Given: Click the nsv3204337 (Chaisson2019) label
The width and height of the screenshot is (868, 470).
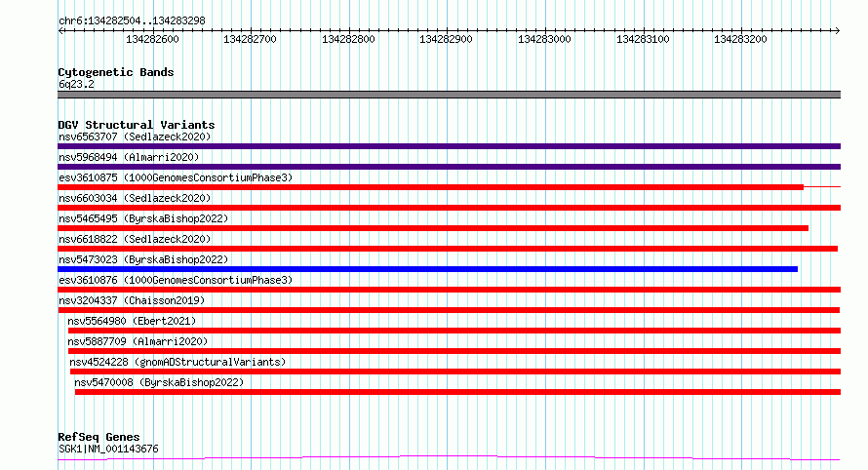Looking at the screenshot, I should tap(132, 300).
